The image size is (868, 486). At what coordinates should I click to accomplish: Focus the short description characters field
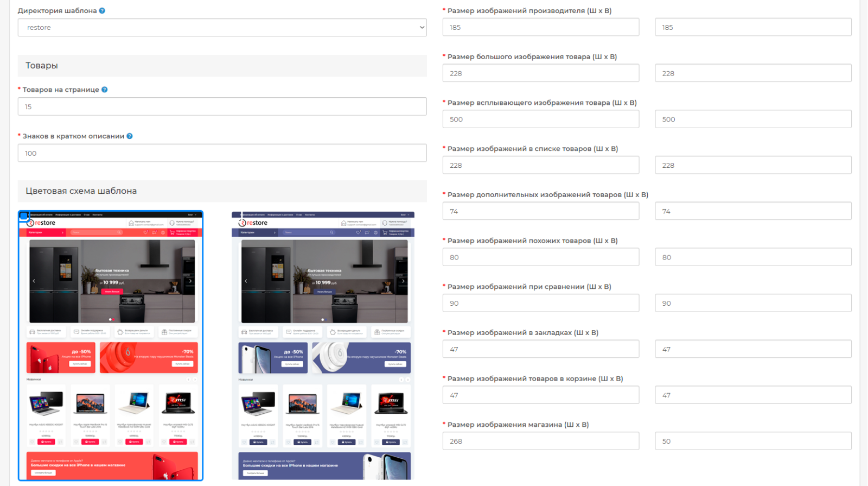222,153
